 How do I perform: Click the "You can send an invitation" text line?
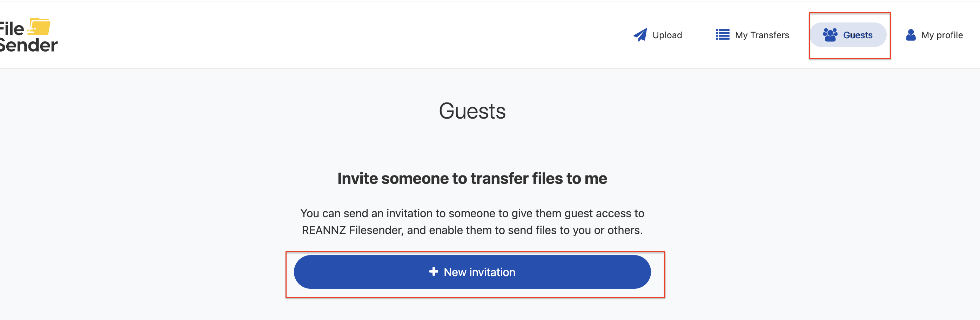[472, 213]
